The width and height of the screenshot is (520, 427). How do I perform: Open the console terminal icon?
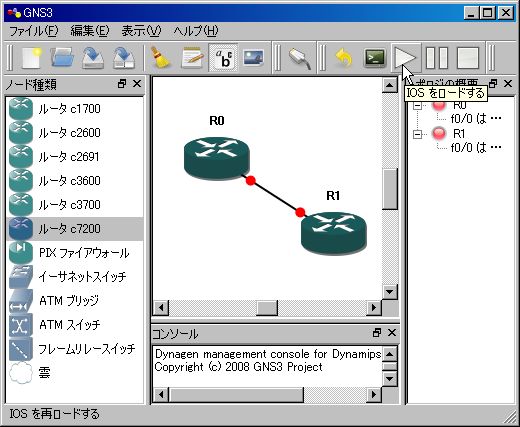pyautogui.click(x=375, y=58)
